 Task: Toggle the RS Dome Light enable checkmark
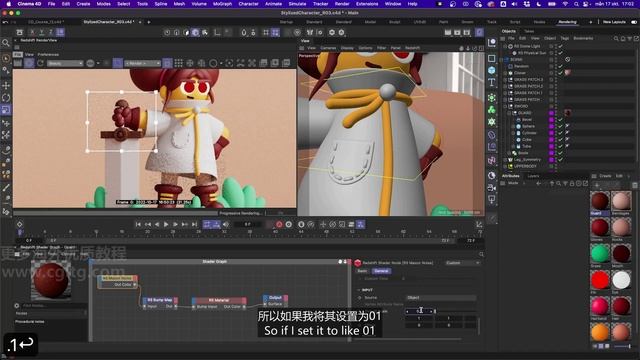pos(560,46)
